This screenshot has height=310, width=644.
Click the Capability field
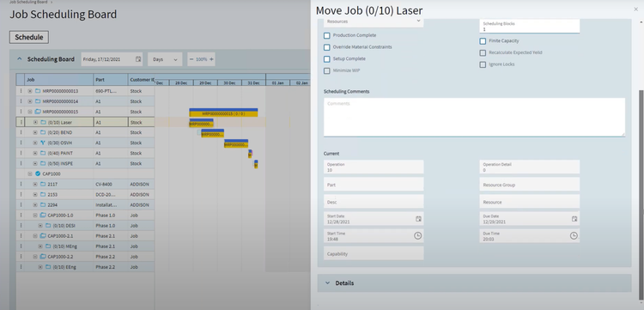pyautogui.click(x=374, y=253)
